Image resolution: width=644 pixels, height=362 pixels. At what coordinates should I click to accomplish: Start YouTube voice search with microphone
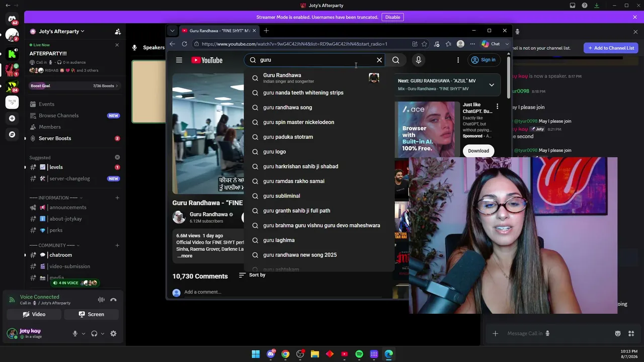pos(418,60)
